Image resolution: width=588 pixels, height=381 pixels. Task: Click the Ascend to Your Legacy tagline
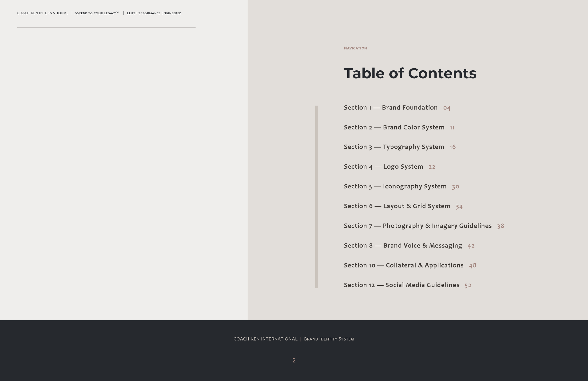point(97,13)
